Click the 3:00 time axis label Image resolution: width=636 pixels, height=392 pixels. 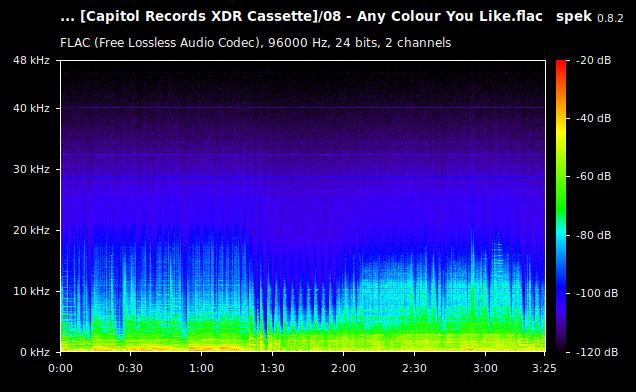pyautogui.click(x=486, y=368)
